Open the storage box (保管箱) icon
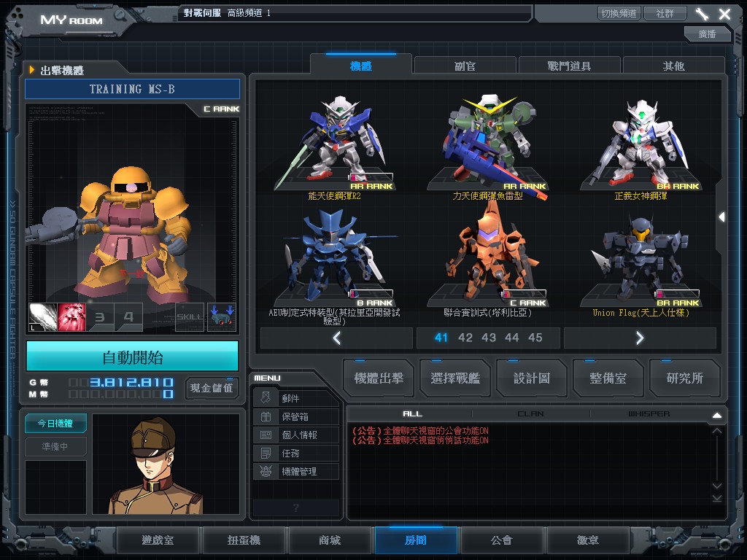This screenshot has height=560, width=747. click(x=266, y=416)
